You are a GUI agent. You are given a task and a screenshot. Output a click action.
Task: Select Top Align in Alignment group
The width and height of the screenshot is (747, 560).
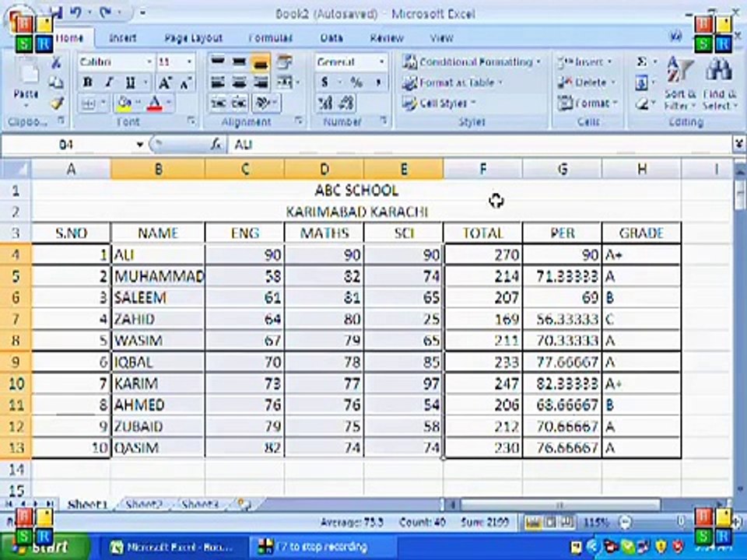(x=218, y=62)
